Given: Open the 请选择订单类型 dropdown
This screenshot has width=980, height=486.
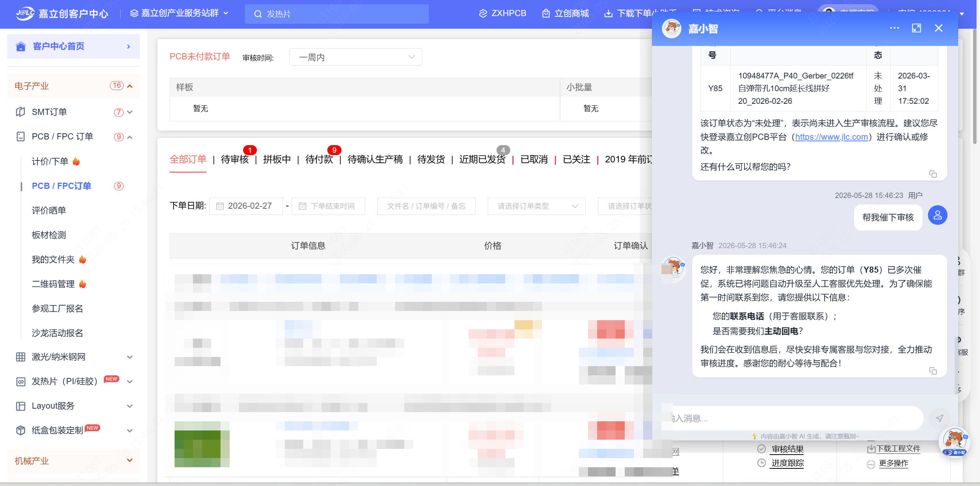Looking at the screenshot, I should tap(536, 206).
